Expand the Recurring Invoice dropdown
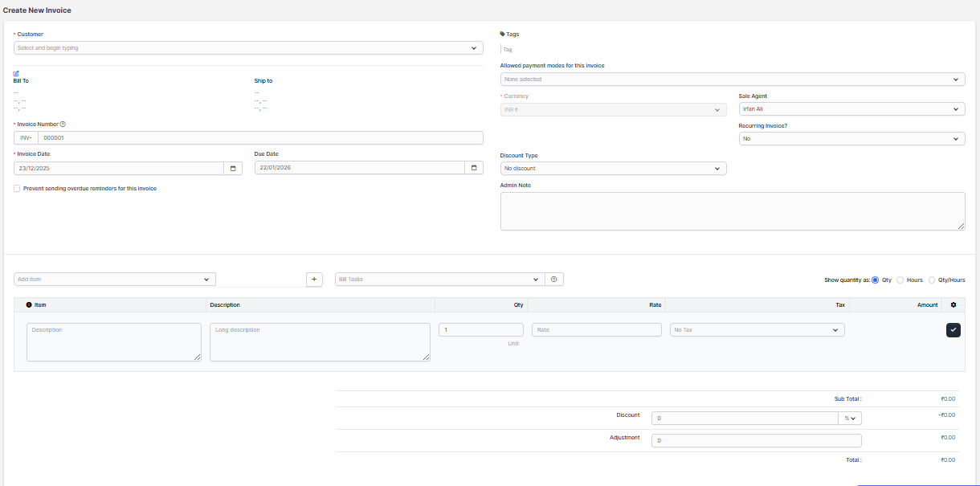 [x=851, y=139]
